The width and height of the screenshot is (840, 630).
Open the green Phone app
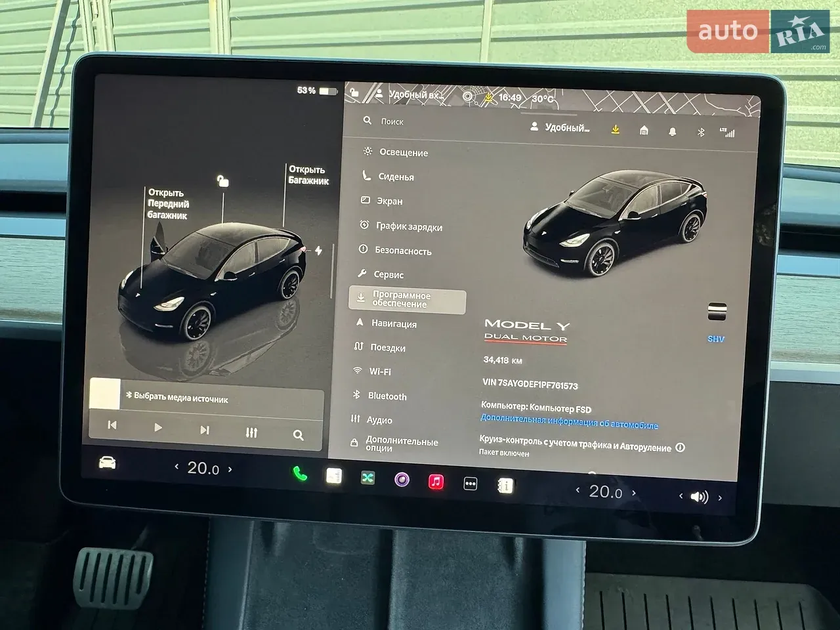coord(300,474)
